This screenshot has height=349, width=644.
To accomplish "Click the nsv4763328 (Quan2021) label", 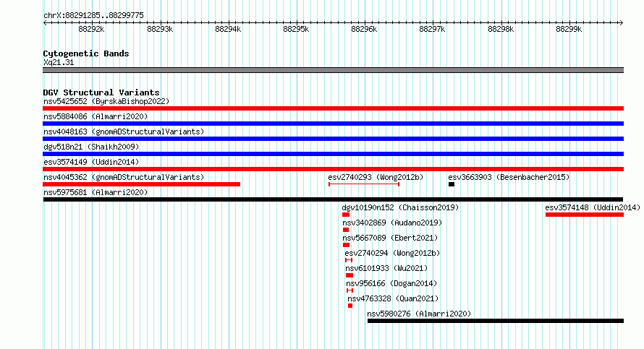I will [x=393, y=298].
